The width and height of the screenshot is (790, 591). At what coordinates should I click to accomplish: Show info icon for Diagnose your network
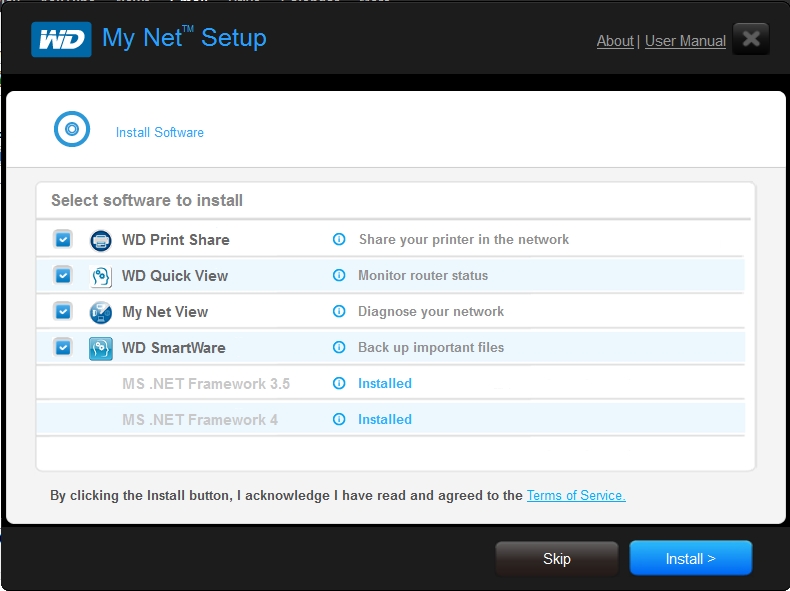[339, 311]
